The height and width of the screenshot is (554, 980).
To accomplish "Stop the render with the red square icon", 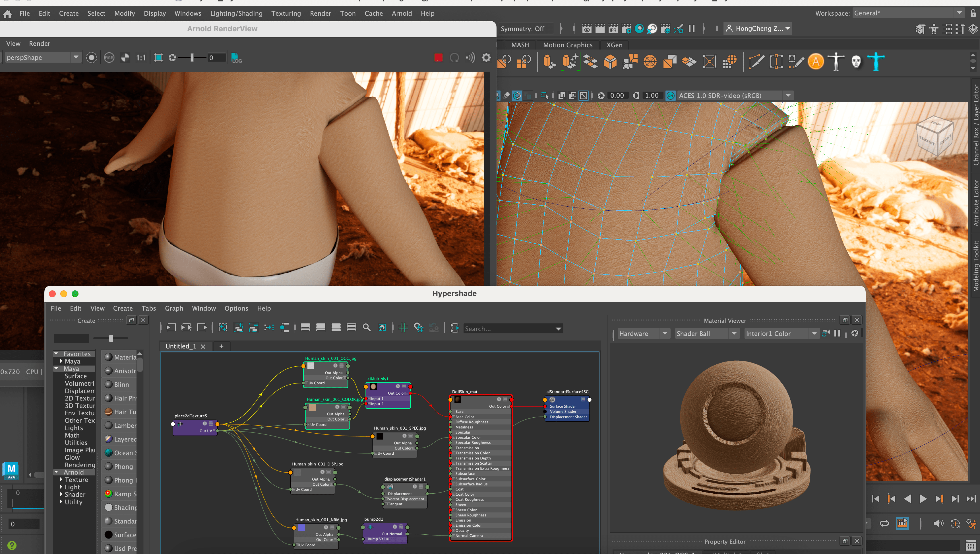I will click(x=438, y=58).
